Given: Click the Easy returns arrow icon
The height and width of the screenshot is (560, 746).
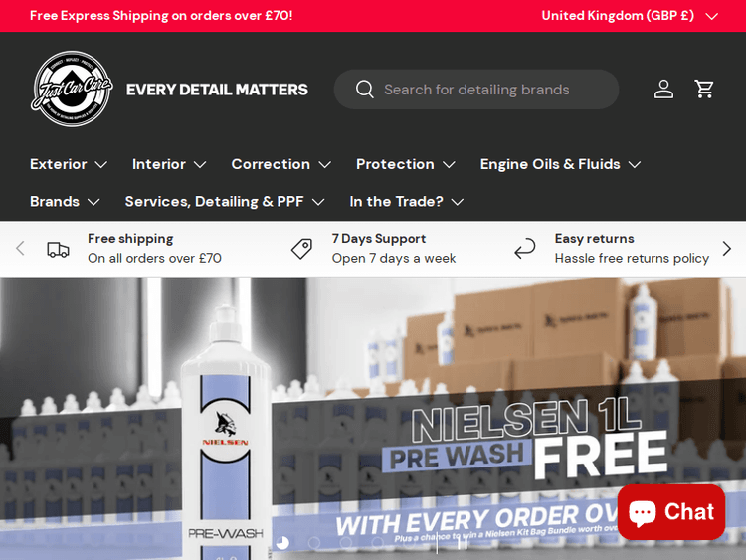Looking at the screenshot, I should [525, 248].
